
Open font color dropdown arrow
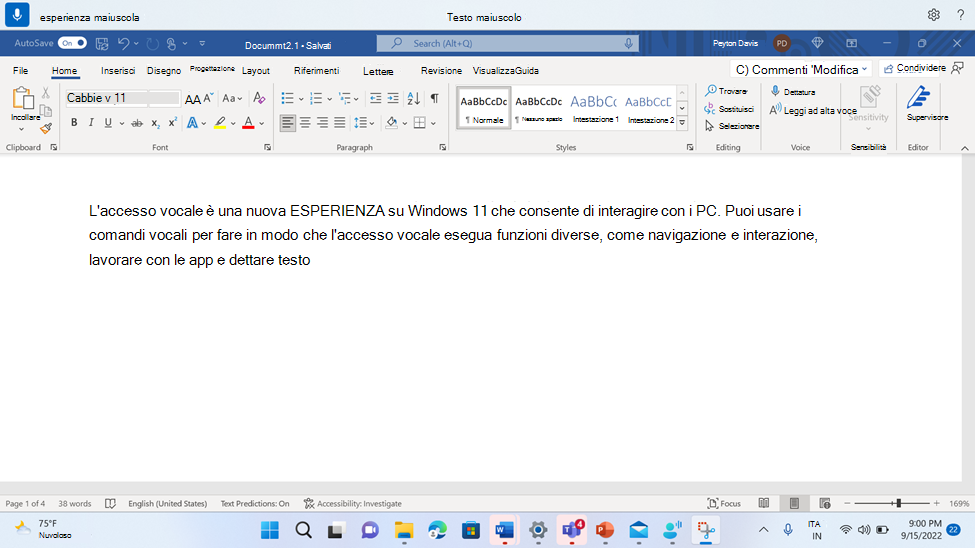262,123
